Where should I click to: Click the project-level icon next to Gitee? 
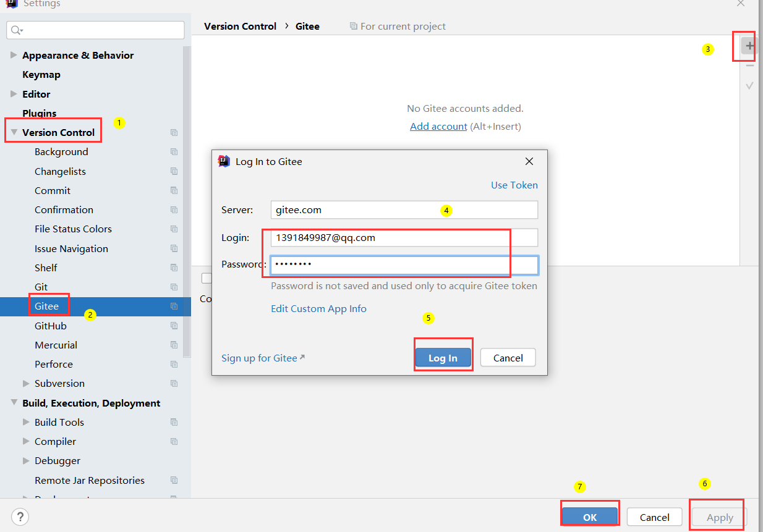[174, 306]
